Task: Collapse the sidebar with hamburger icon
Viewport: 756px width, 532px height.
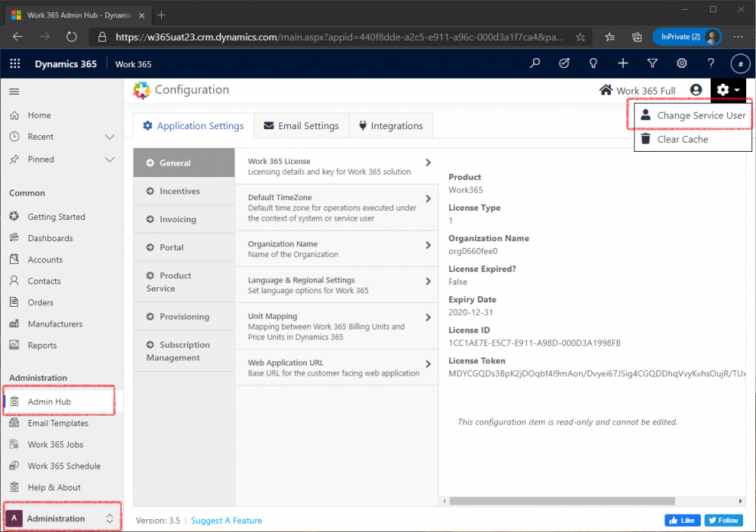Action: pyautogui.click(x=14, y=91)
